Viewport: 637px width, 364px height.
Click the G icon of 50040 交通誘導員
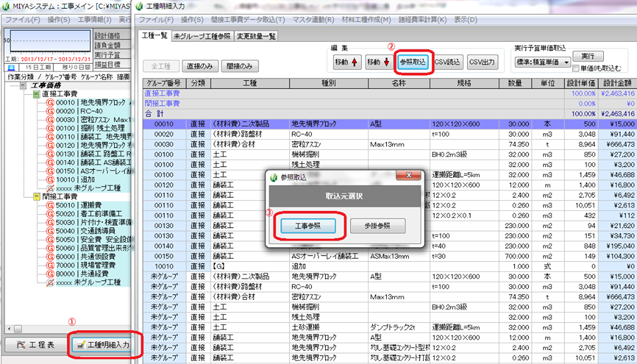click(50, 231)
